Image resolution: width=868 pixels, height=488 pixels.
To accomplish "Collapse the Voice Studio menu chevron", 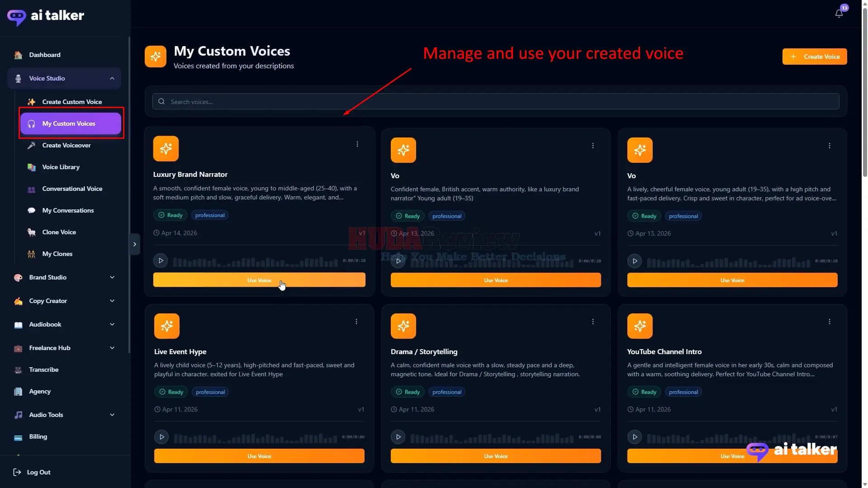I will (112, 78).
